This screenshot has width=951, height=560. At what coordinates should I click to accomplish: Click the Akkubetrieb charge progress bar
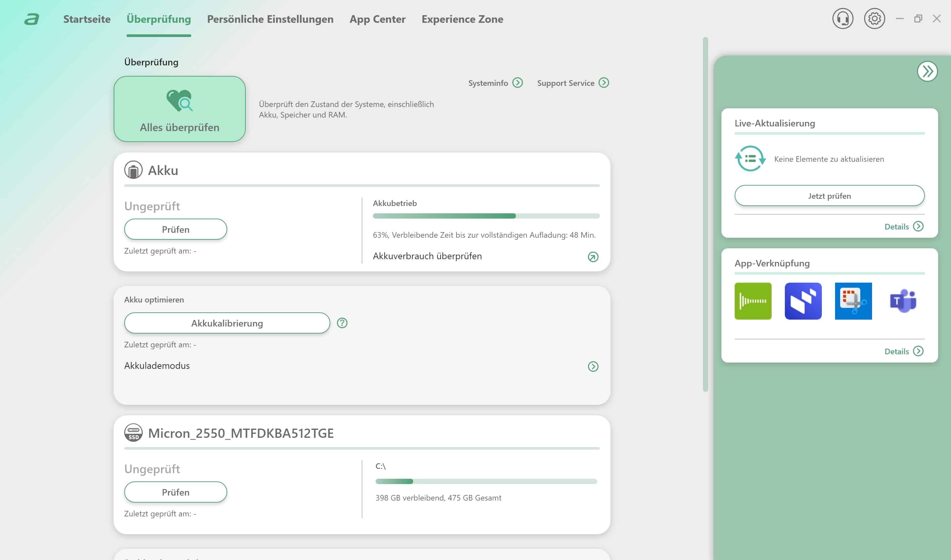click(x=486, y=216)
